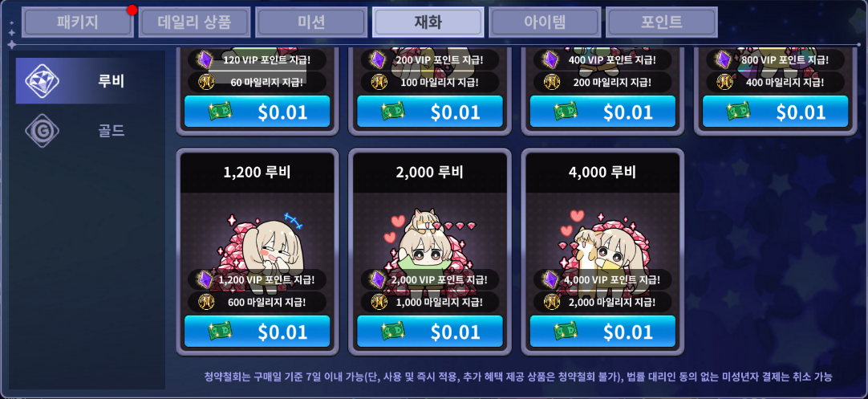Click the purple gem icon beside 4,000 VIP 포인트

coord(551,279)
